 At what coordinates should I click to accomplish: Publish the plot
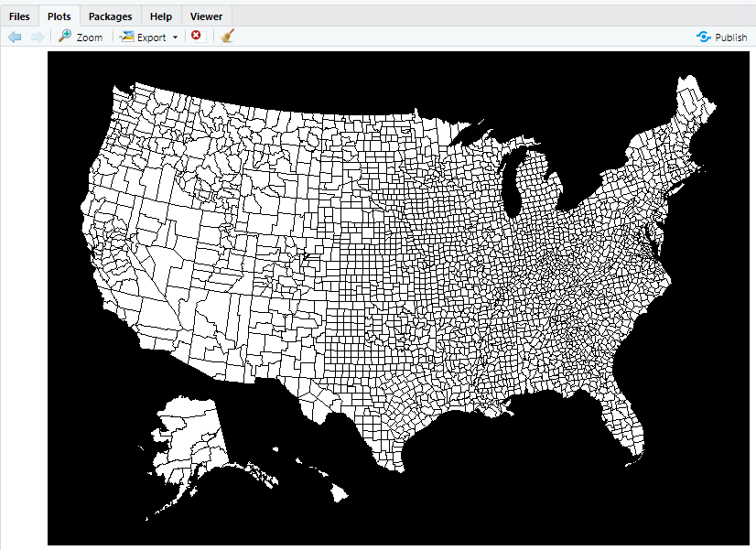(x=722, y=38)
